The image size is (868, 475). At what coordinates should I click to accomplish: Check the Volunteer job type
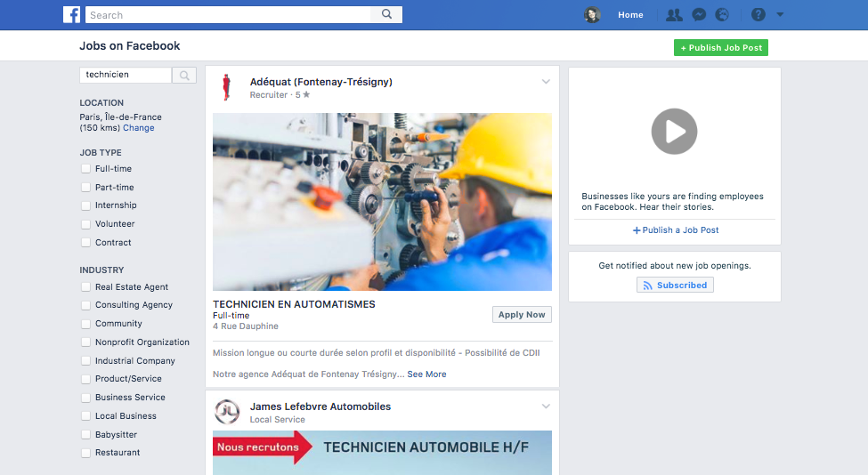[x=85, y=224]
